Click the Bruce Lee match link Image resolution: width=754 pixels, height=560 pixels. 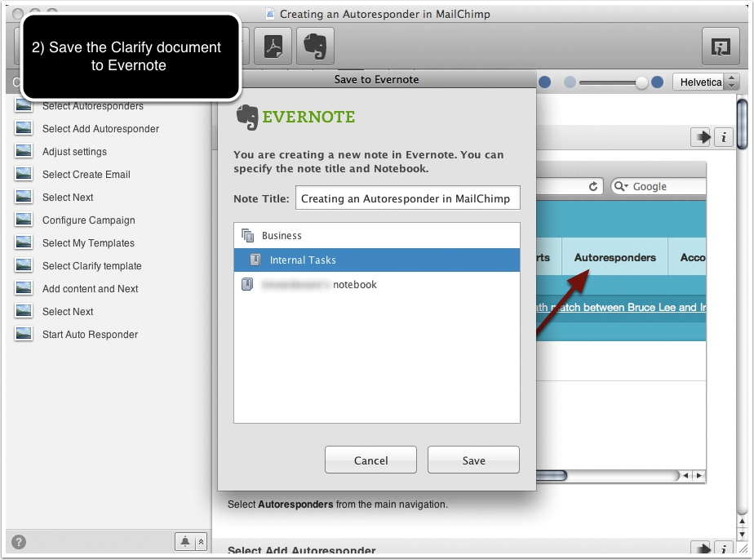pos(621,308)
